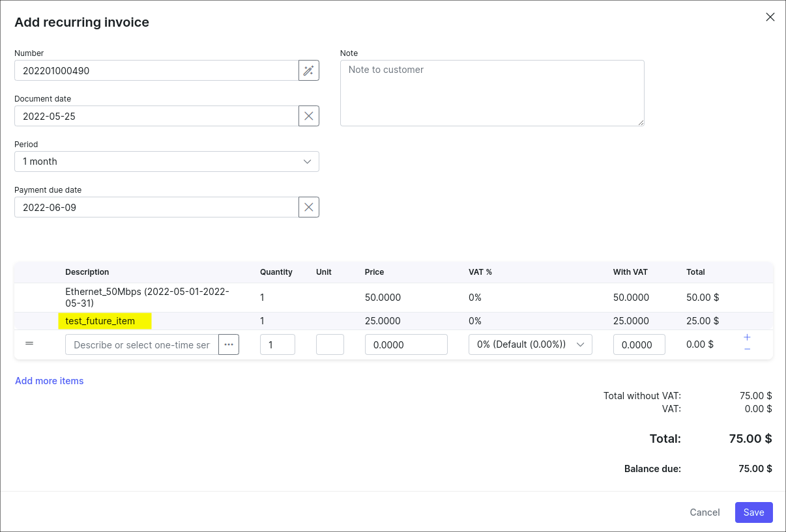
Task: Expand the Period dropdown showing 1 month
Action: [166, 161]
